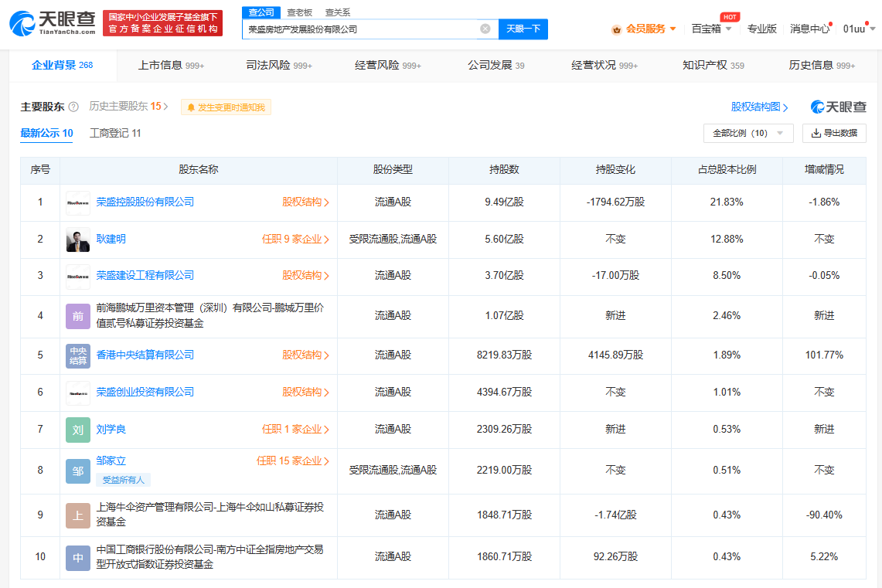Image resolution: width=882 pixels, height=588 pixels.
Task: Click the help question mark beside 主要股东
Action: pyautogui.click(x=73, y=107)
